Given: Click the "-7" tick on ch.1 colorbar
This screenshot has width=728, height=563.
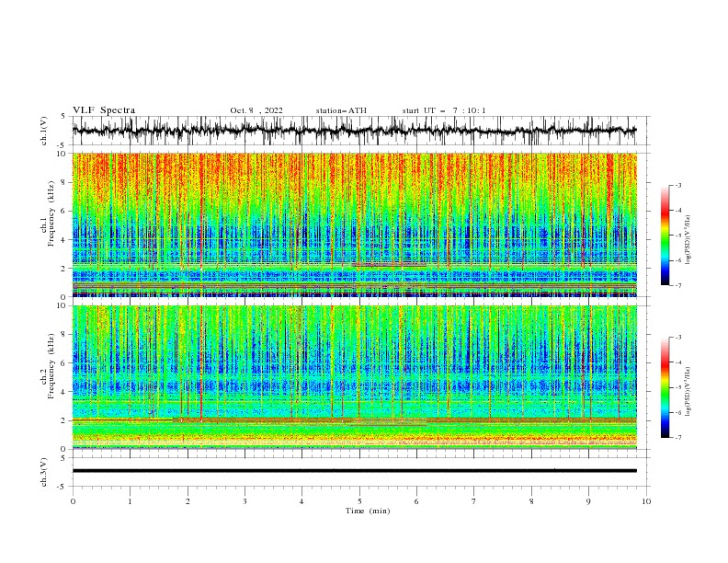Looking at the screenshot, I should pyautogui.click(x=678, y=285).
